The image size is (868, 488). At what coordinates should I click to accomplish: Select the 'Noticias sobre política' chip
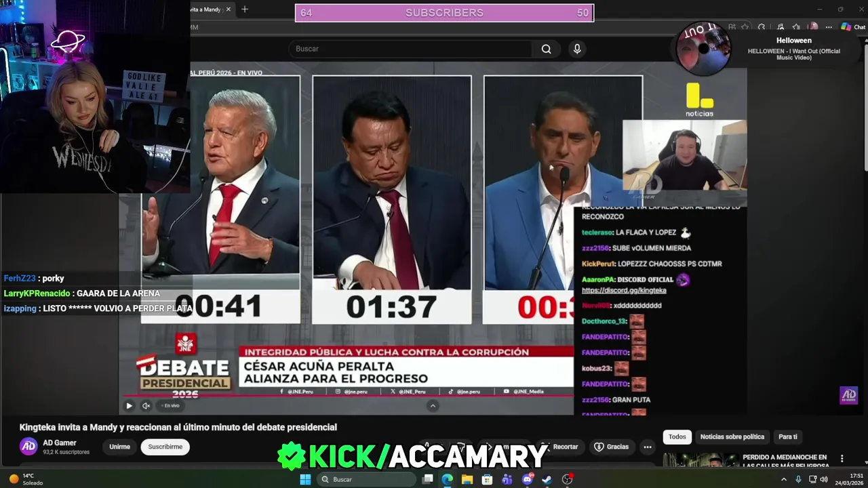[732, 436]
